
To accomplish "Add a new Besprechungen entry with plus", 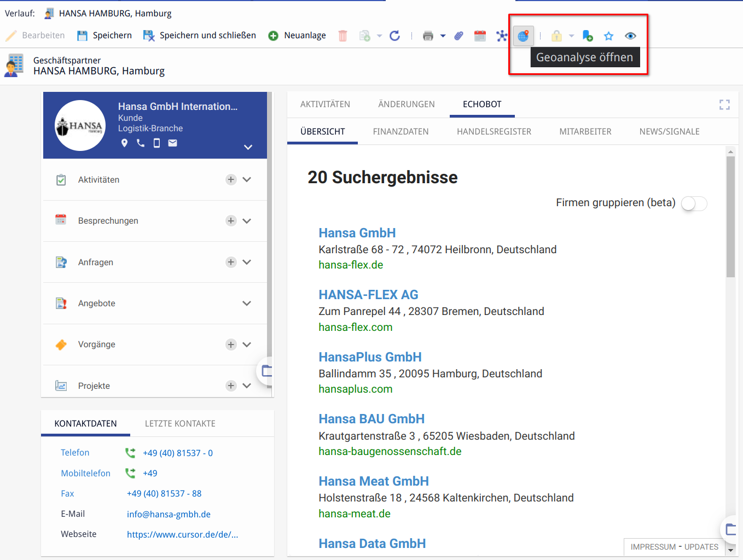I will click(x=231, y=221).
